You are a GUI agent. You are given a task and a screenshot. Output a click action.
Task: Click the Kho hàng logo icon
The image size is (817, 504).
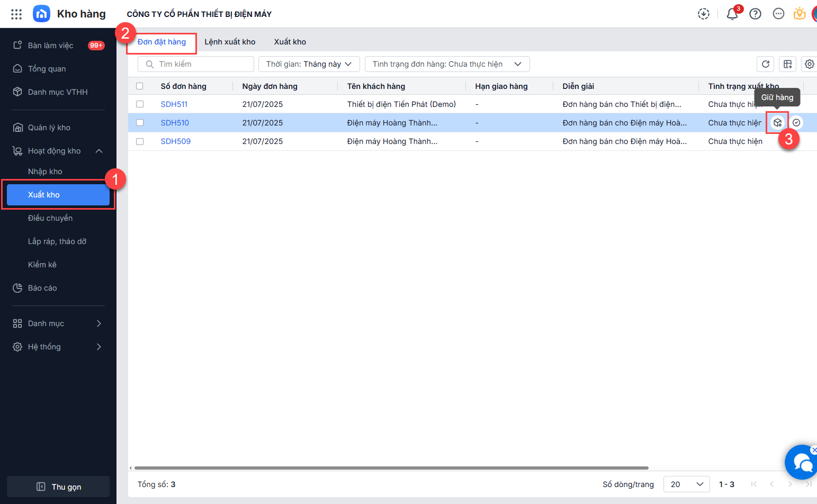point(41,14)
